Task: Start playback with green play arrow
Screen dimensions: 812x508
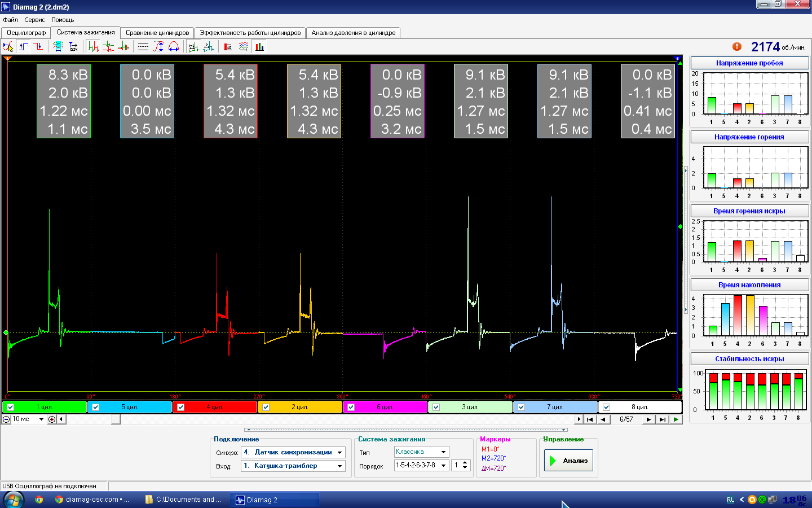Action: coord(676,419)
